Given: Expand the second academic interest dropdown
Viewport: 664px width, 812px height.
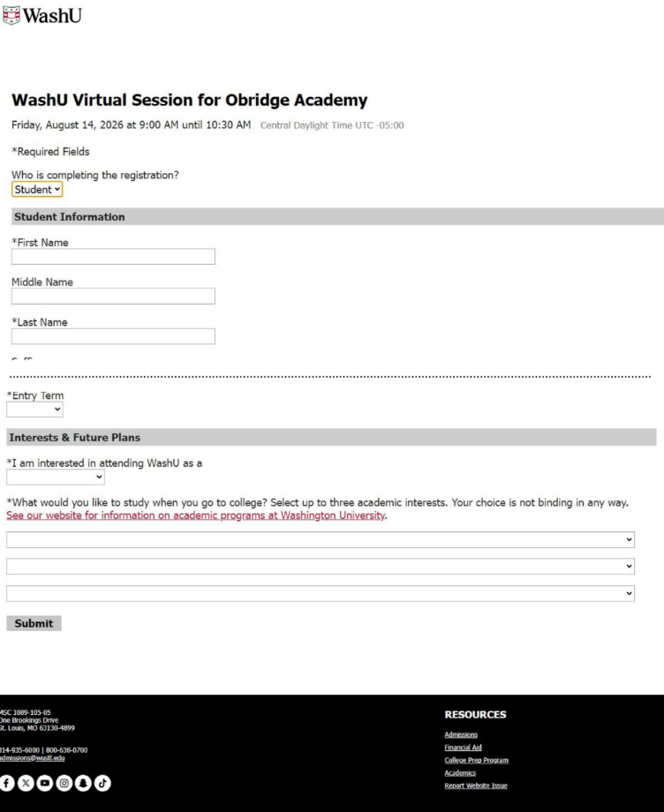Looking at the screenshot, I should tap(321, 566).
